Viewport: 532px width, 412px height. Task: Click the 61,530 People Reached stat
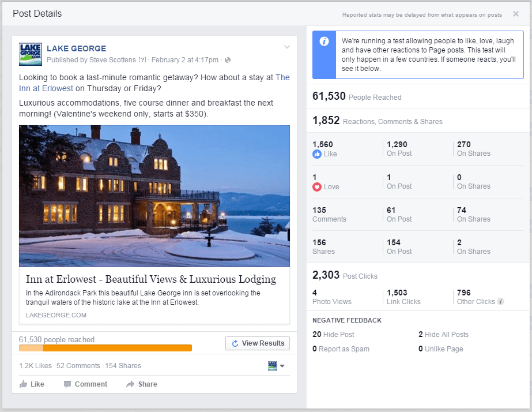[x=357, y=96]
